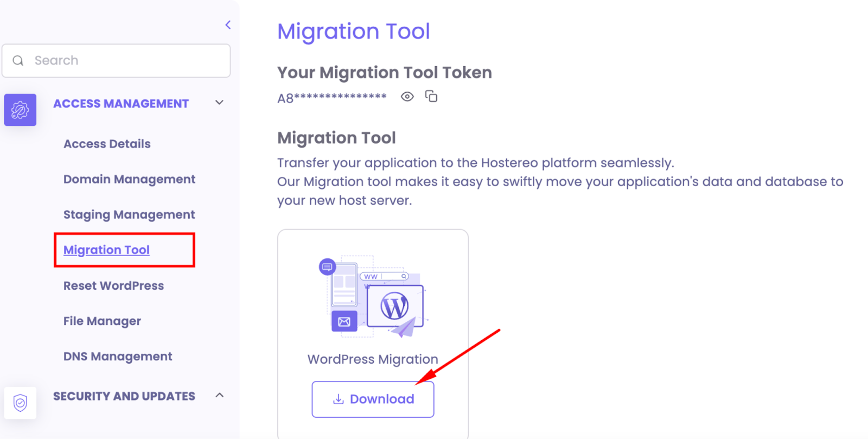This screenshot has width=868, height=439.
Task: Reveal the token with the eye icon
Action: (x=407, y=97)
